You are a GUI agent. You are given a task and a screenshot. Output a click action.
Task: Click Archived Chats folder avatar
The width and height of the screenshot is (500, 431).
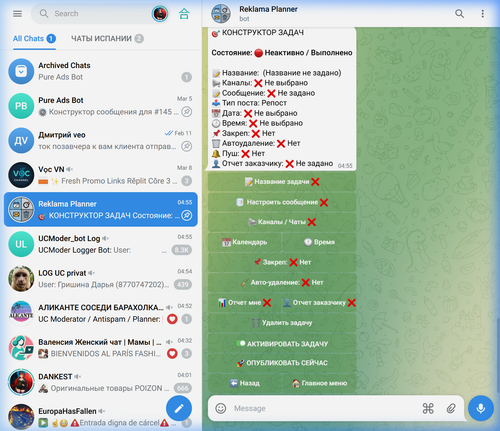click(21, 71)
